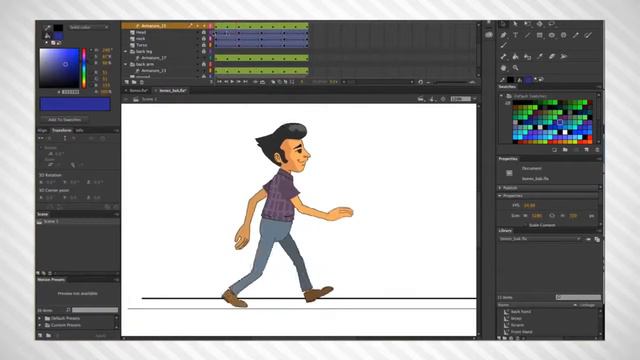Toggle the Scale Content checkbox

pos(525,225)
